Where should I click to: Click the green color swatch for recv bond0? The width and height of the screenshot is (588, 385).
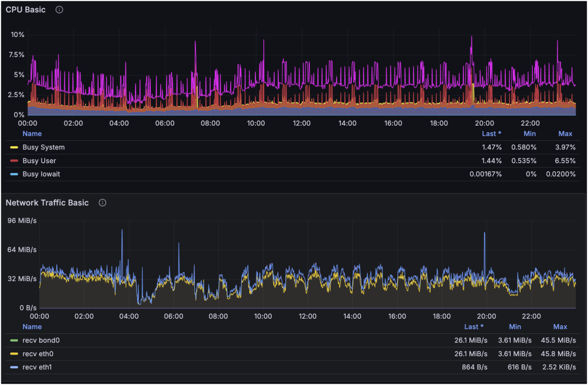14,340
